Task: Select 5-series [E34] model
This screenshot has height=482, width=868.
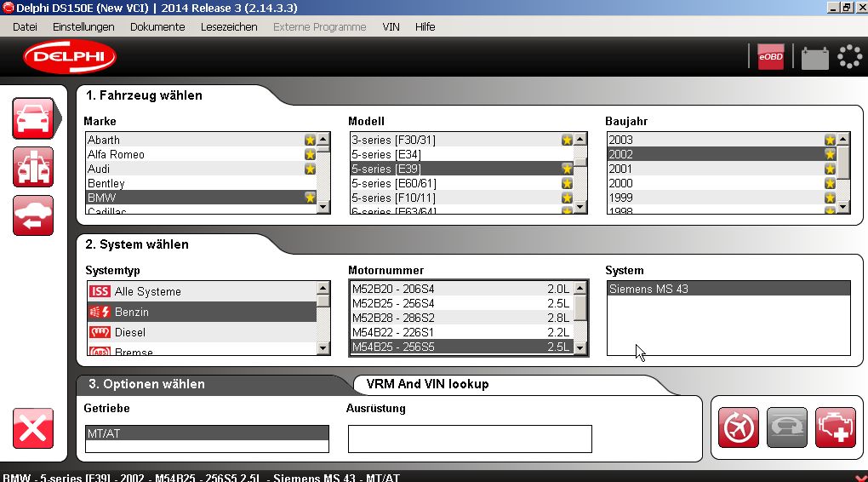Action: pos(462,155)
